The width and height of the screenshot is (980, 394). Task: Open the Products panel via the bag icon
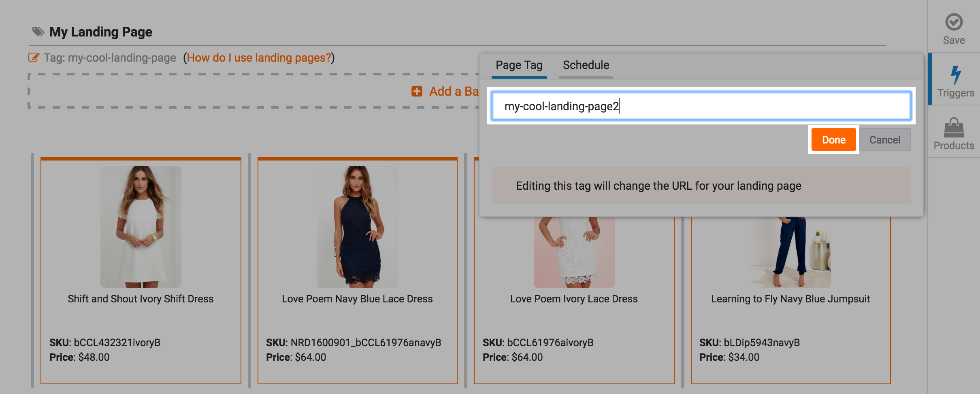coord(954,128)
